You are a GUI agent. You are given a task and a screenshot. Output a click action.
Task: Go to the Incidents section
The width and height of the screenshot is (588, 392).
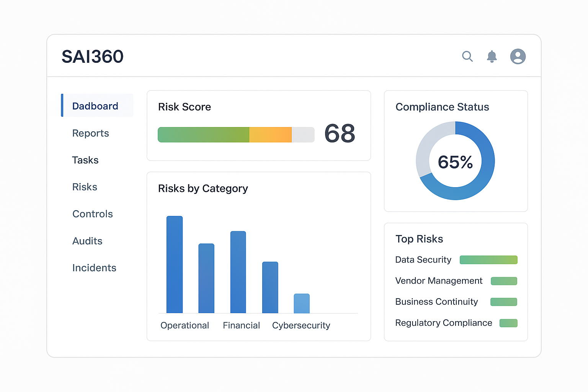pyautogui.click(x=94, y=268)
